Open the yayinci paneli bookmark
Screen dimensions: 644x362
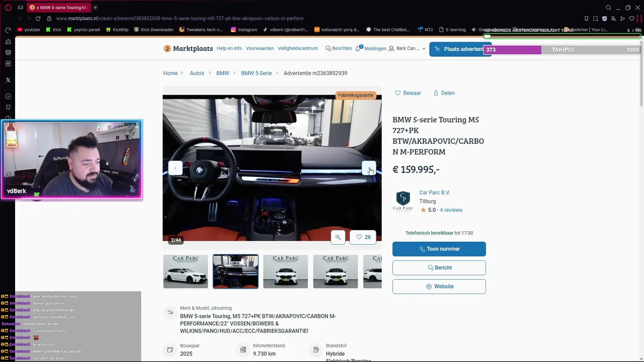pos(84,30)
